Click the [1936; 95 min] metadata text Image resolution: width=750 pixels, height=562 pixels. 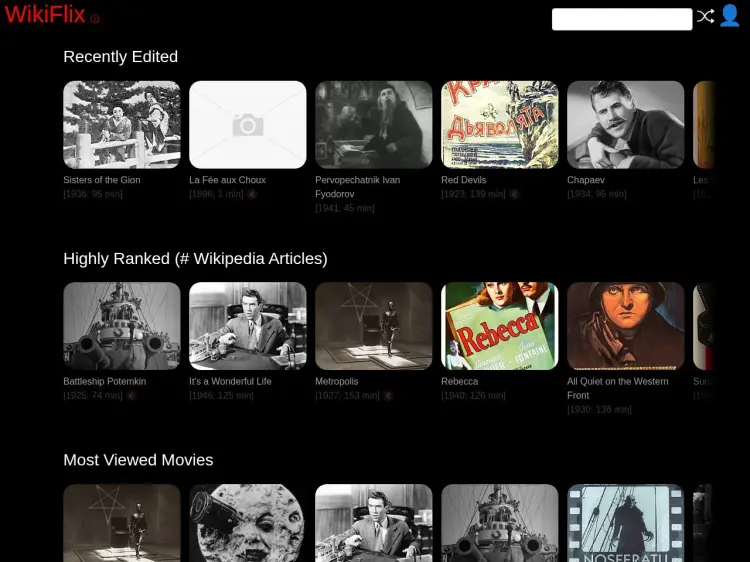point(93,194)
